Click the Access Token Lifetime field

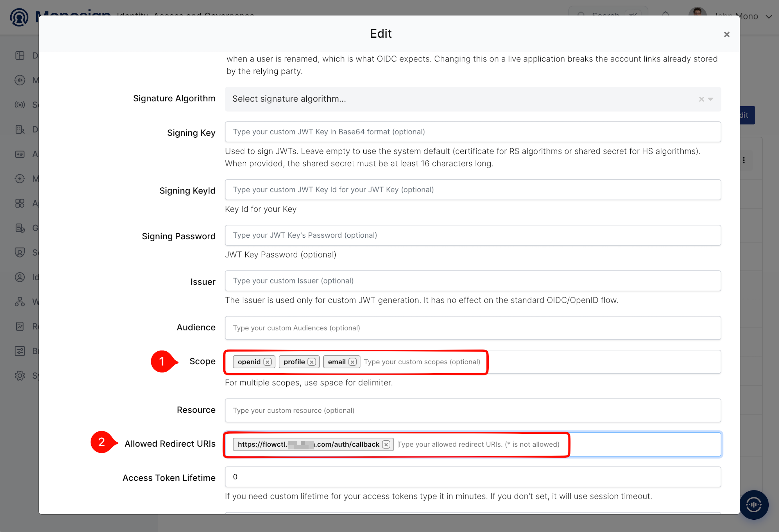point(473,477)
